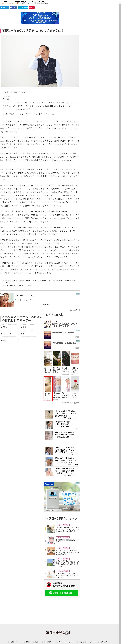This screenshot has width=121, height=644.
Task: Click the Recommended by X-lift link
Action: tap(71, 402)
